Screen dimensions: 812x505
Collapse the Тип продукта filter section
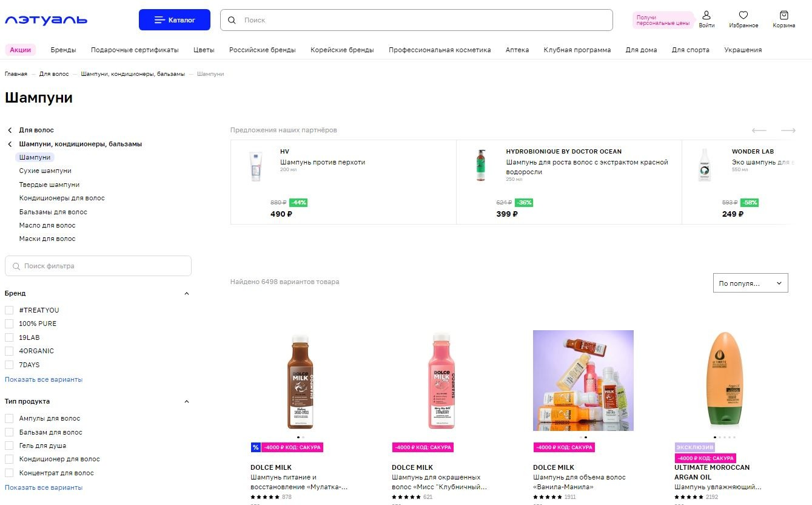point(187,401)
